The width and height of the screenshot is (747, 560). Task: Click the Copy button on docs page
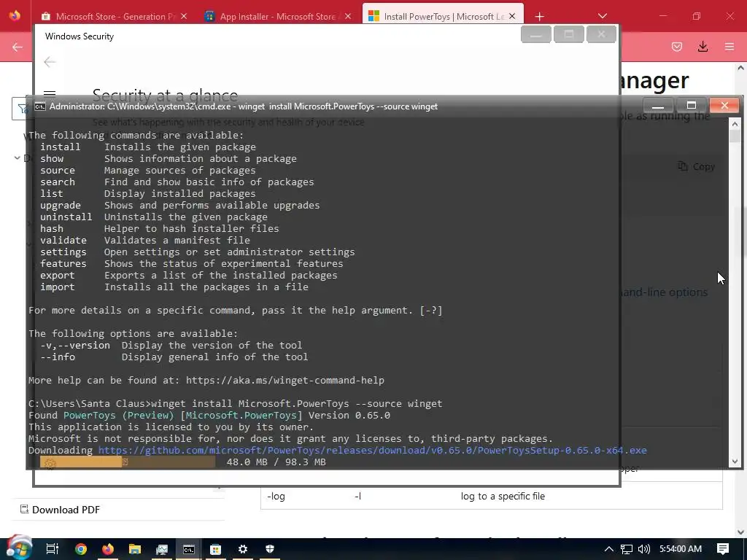[697, 167]
